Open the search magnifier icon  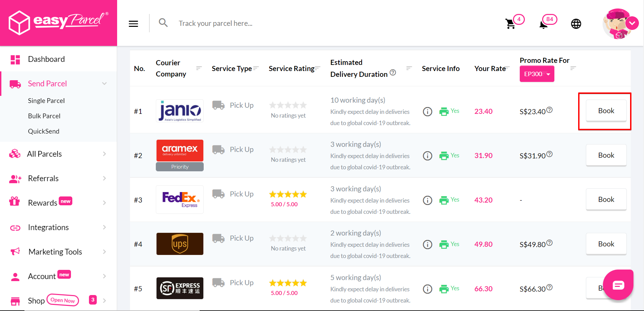[163, 22]
